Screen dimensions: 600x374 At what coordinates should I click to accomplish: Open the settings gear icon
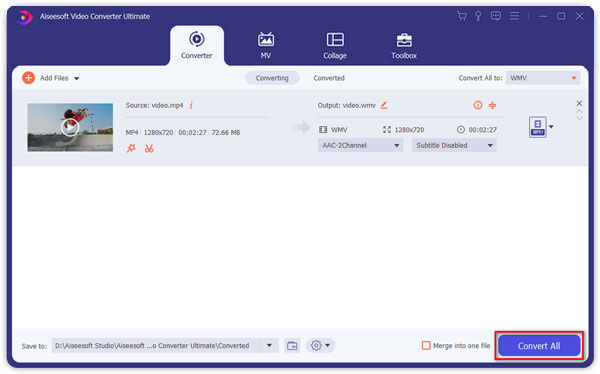click(316, 345)
